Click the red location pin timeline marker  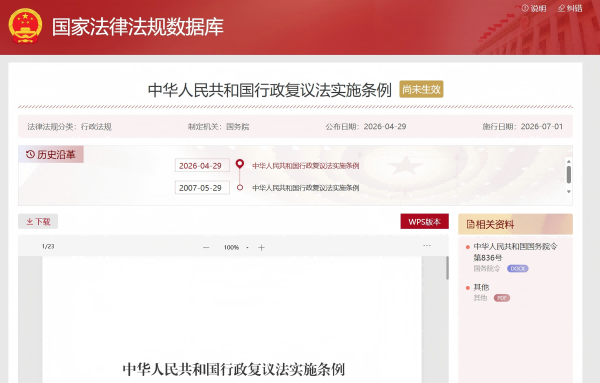coord(240,165)
